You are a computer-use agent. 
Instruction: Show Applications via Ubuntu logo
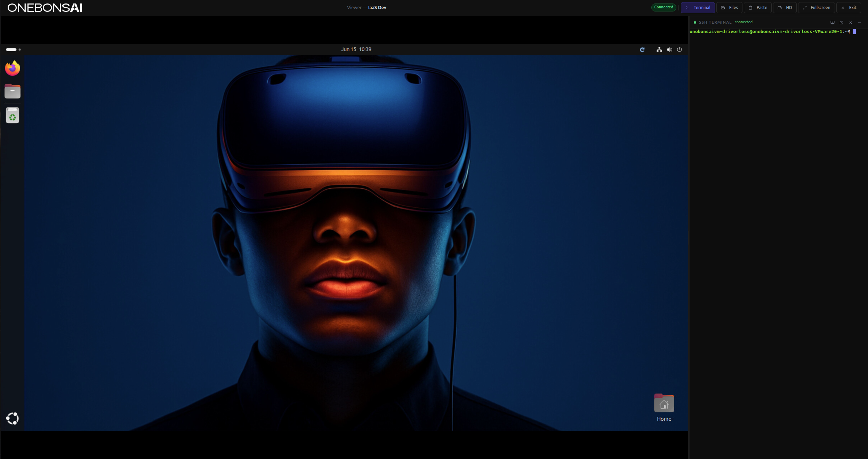13,418
